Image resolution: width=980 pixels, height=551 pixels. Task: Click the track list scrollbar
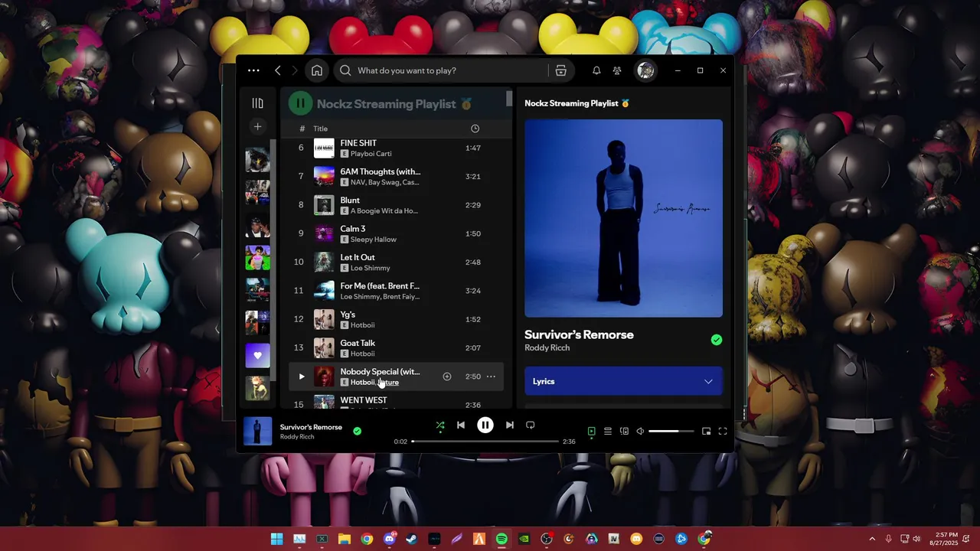tap(508, 99)
